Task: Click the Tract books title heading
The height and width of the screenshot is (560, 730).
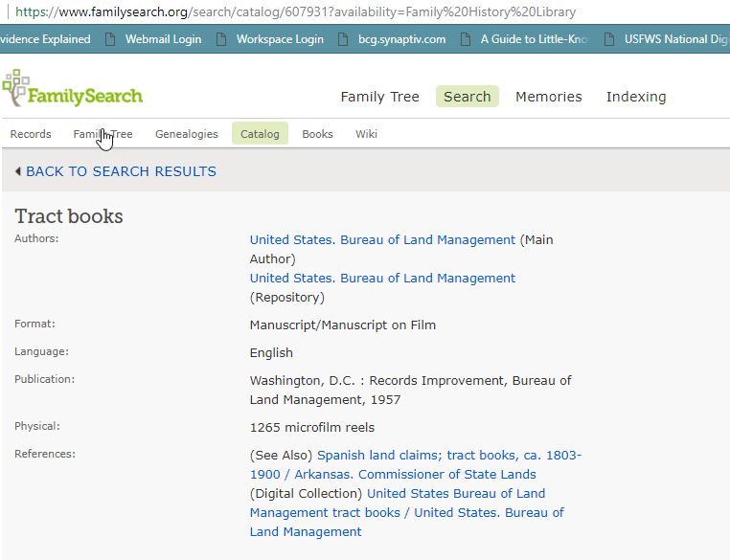Action: coord(69,216)
